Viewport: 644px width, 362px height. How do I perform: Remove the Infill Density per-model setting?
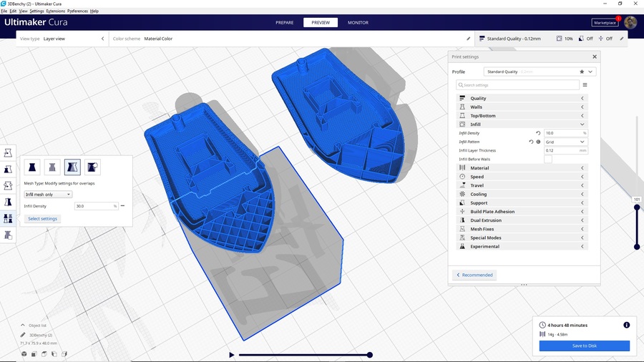point(123,206)
